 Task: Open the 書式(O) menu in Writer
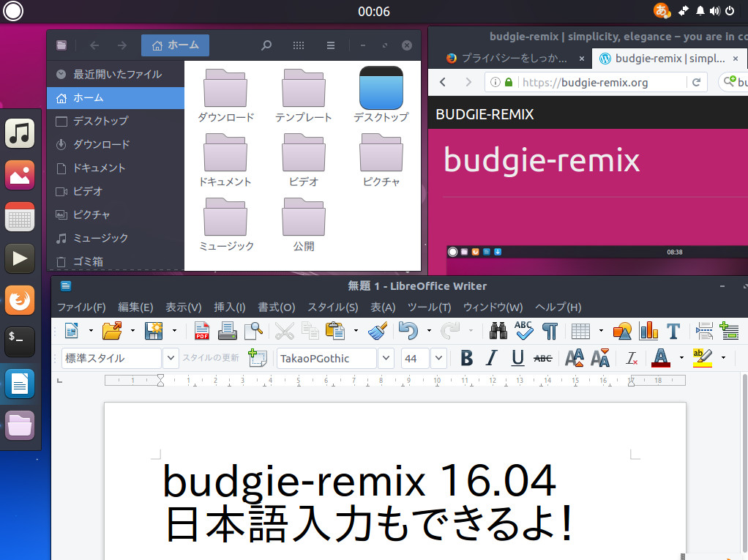pyautogui.click(x=277, y=307)
